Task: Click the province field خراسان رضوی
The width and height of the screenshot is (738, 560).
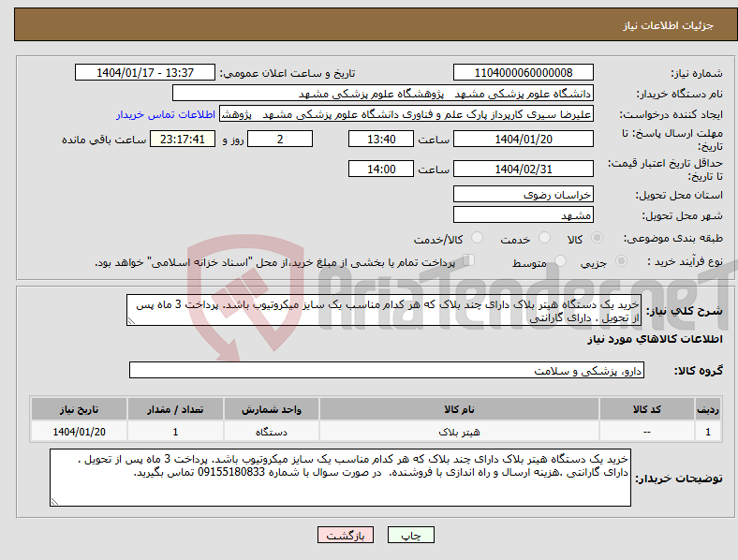Action: (x=524, y=194)
